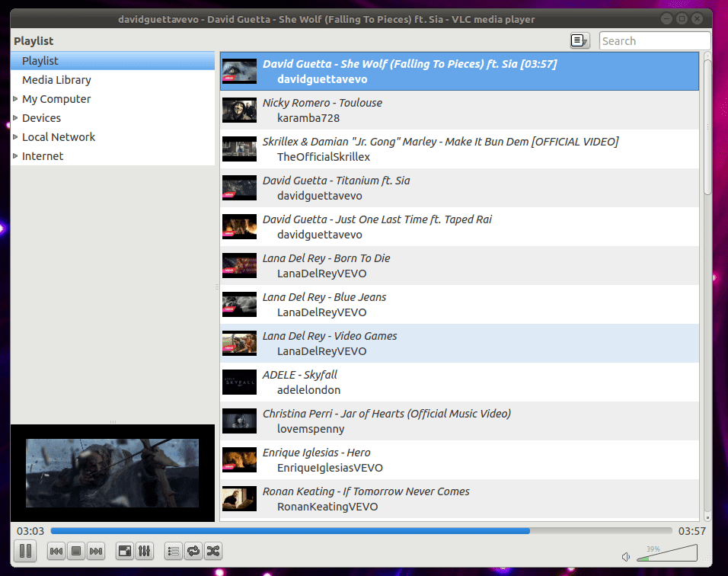Screen dimensions: 728x576
Task: Toggle the playlist view icon
Action: (174, 552)
